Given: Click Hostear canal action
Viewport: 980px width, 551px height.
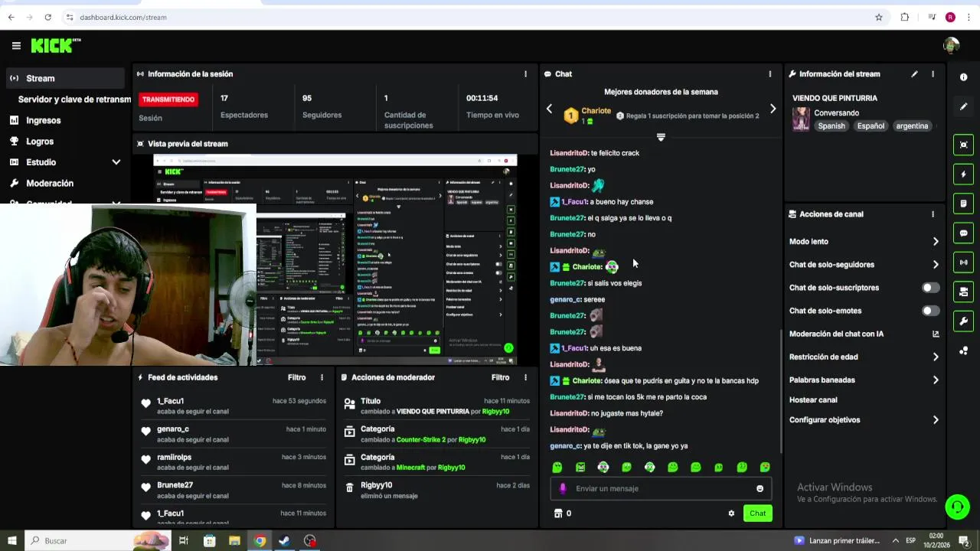Looking at the screenshot, I should 813,399.
